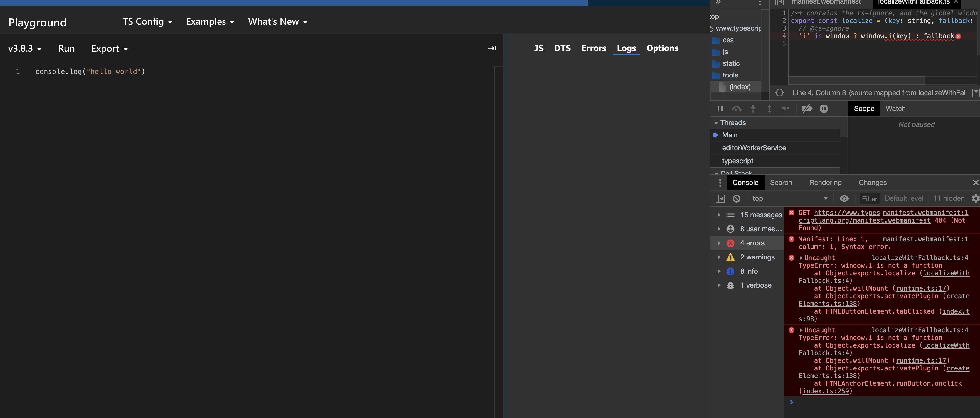Pause script execution in the debugger

tap(720, 109)
